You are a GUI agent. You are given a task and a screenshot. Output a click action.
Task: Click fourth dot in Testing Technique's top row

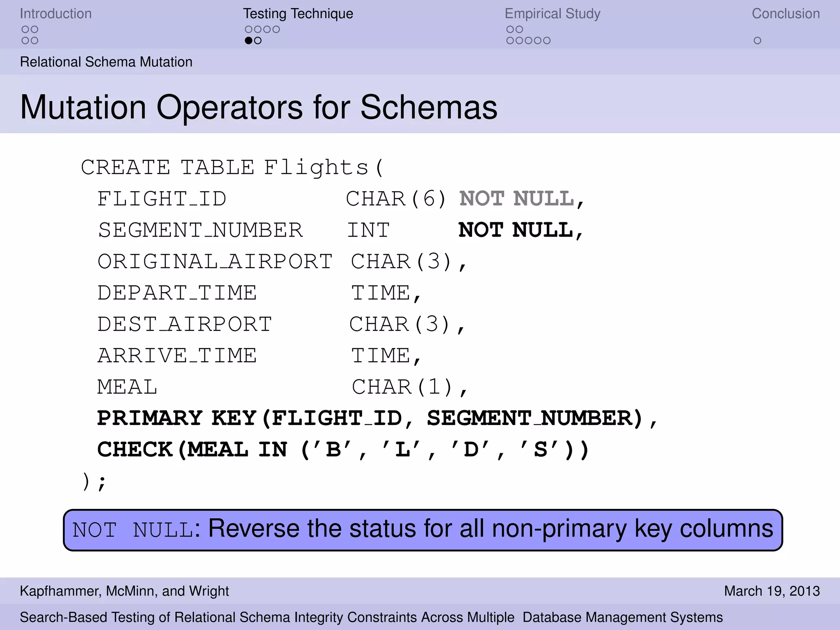pyautogui.click(x=276, y=30)
